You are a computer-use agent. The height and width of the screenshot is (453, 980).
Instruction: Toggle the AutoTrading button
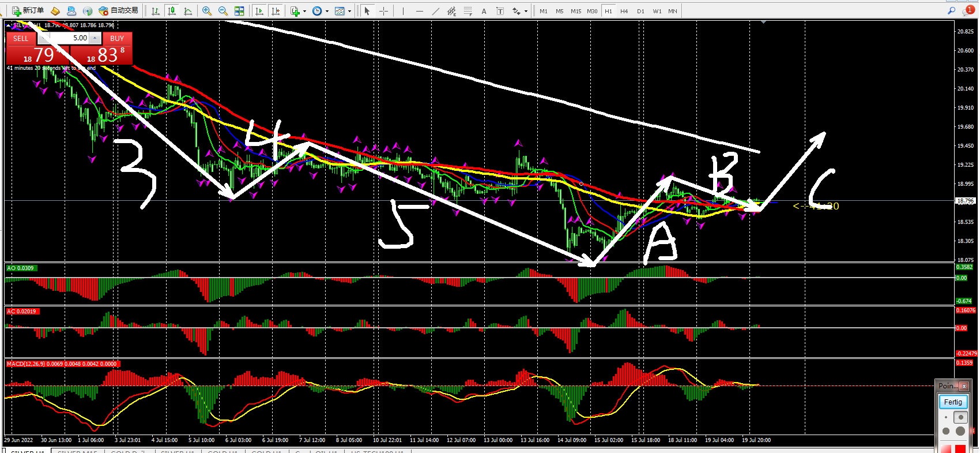click(x=118, y=10)
